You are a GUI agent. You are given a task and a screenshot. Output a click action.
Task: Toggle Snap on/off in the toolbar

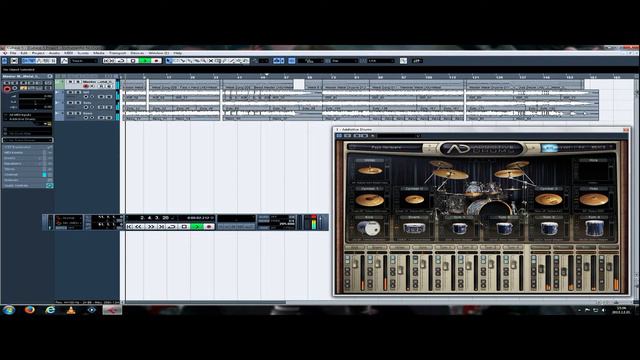point(291,61)
